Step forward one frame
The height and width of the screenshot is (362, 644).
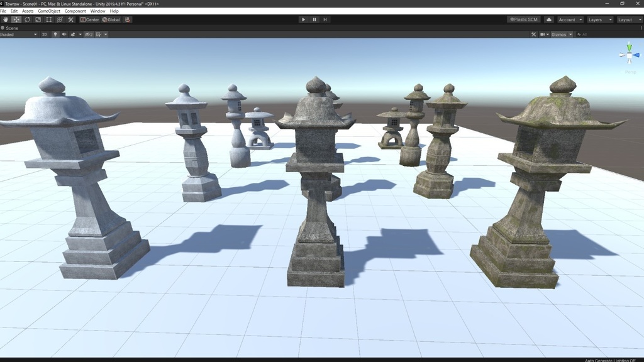point(325,19)
